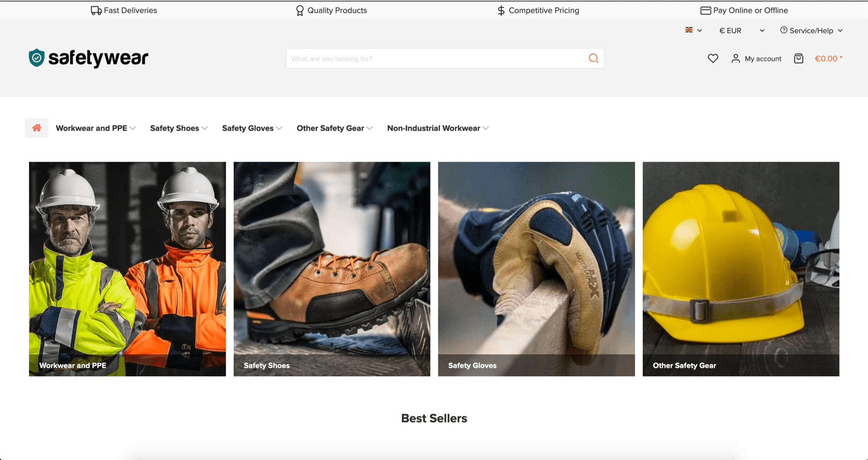The height and width of the screenshot is (460, 868).
Task: Open the Non-Industrial Workwear menu item
Action: click(434, 128)
